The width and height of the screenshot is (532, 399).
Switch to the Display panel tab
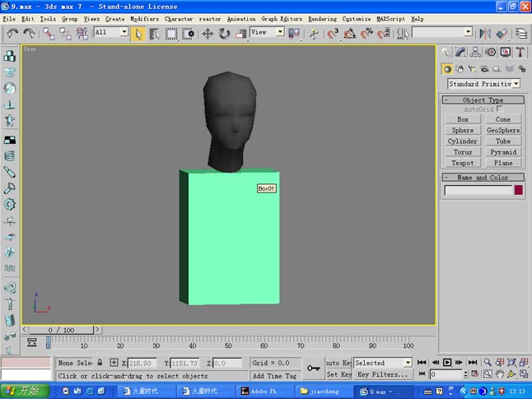click(x=506, y=52)
